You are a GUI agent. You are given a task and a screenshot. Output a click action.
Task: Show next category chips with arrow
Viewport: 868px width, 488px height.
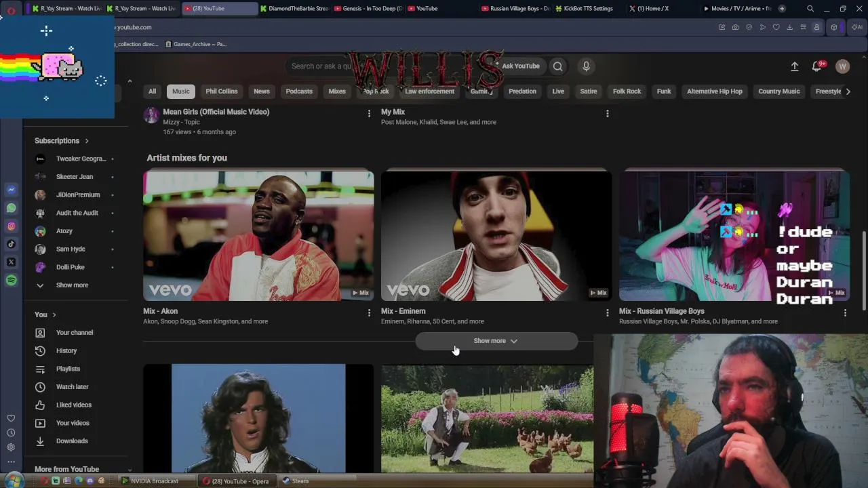tap(848, 91)
